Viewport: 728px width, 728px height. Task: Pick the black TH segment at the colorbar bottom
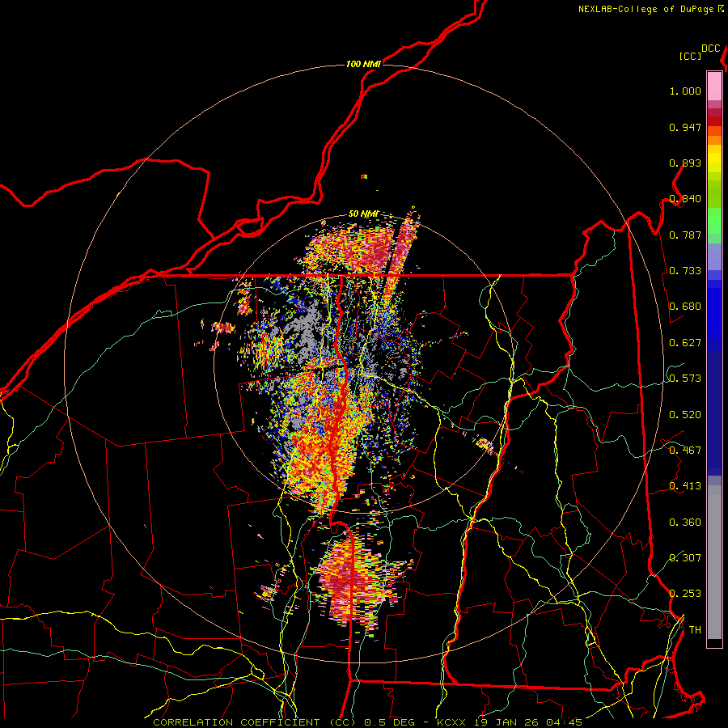(x=714, y=642)
